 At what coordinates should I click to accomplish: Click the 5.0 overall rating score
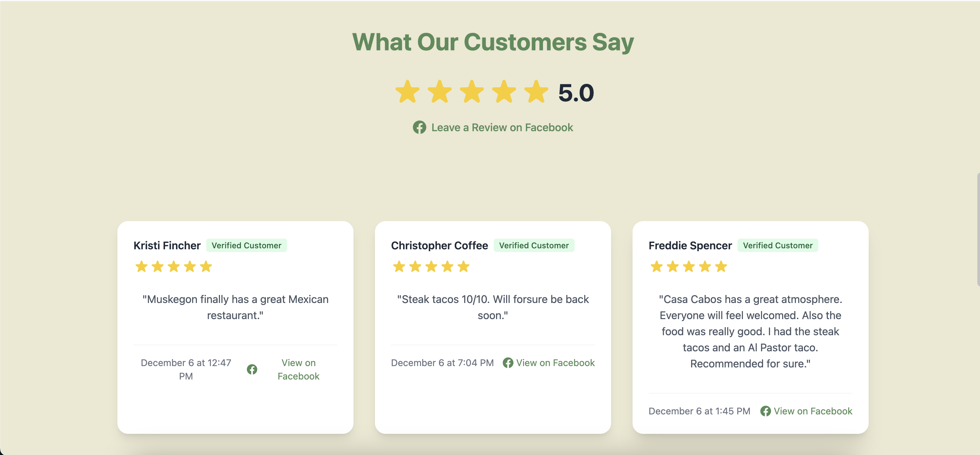(576, 93)
